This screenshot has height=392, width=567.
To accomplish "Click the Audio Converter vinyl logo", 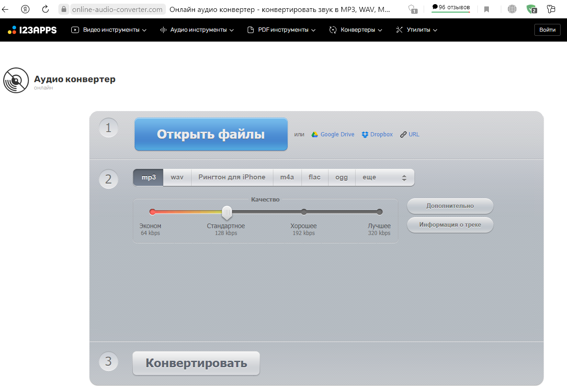I will tap(16, 80).
